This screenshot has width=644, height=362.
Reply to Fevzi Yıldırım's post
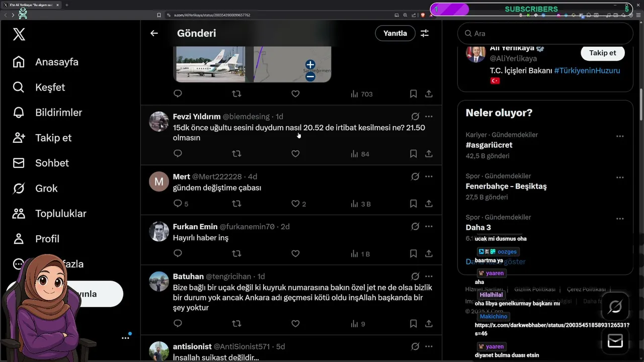[178, 153]
